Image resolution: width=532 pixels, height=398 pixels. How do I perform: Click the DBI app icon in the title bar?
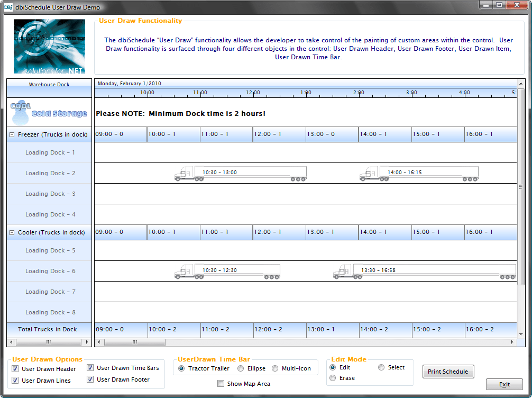point(8,7)
